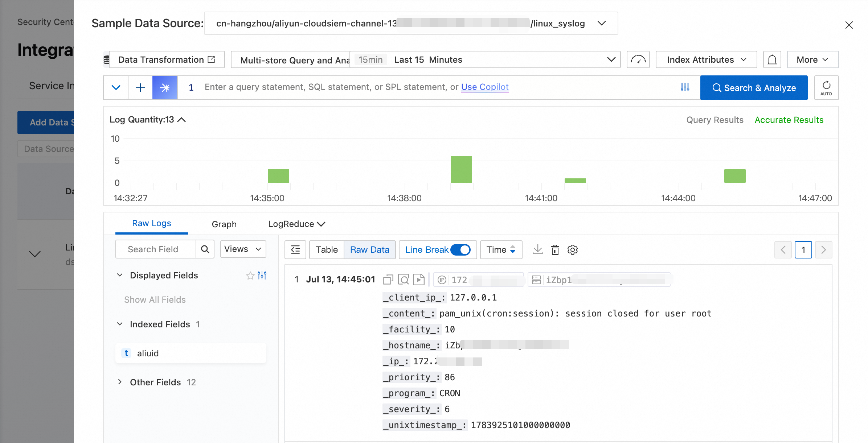Image resolution: width=868 pixels, height=443 pixels.
Task: Expand the Other Fields section
Action: tap(156, 382)
